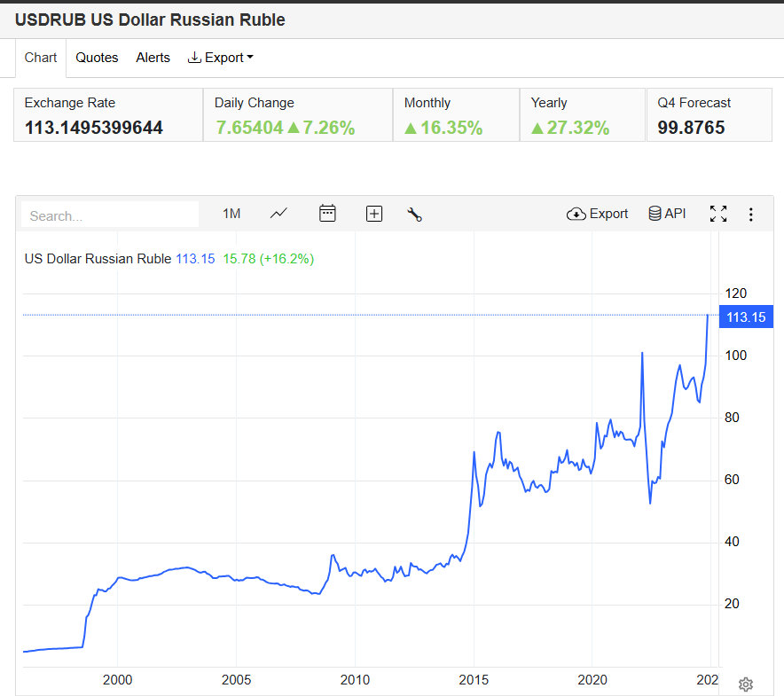This screenshot has width=784, height=696.
Task: Click the Yearly change box
Action: click(582, 115)
